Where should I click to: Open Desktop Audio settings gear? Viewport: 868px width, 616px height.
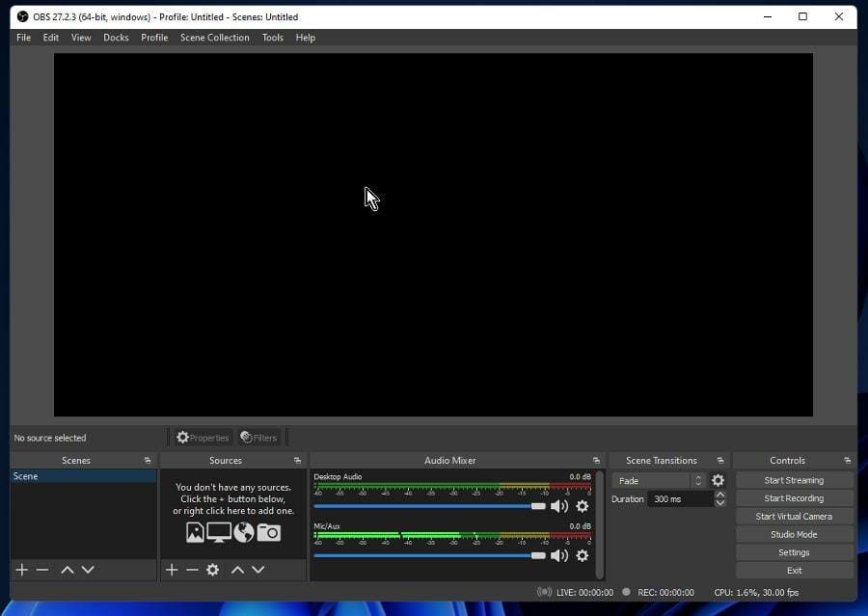click(x=582, y=506)
